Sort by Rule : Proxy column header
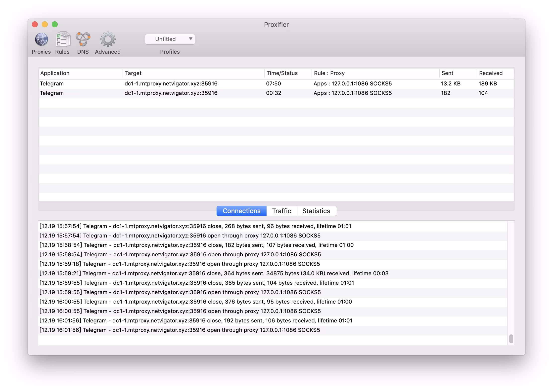This screenshot has height=392, width=553. point(329,73)
